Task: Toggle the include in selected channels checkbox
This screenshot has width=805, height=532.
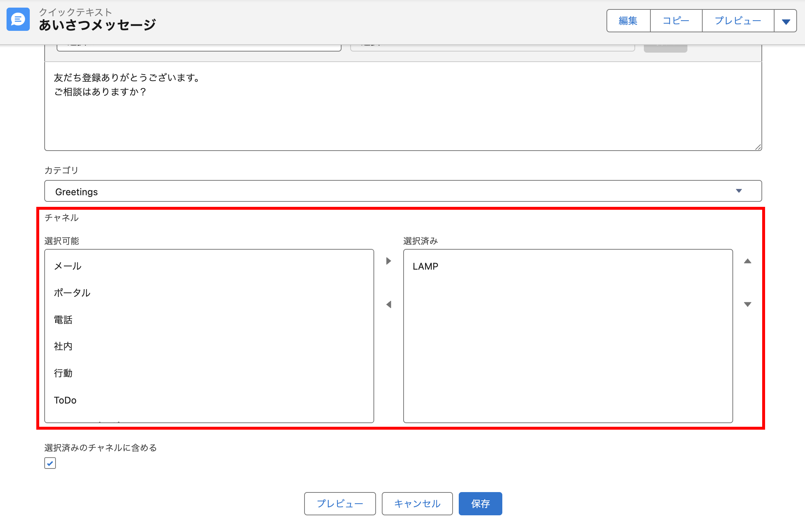Action: click(x=50, y=463)
